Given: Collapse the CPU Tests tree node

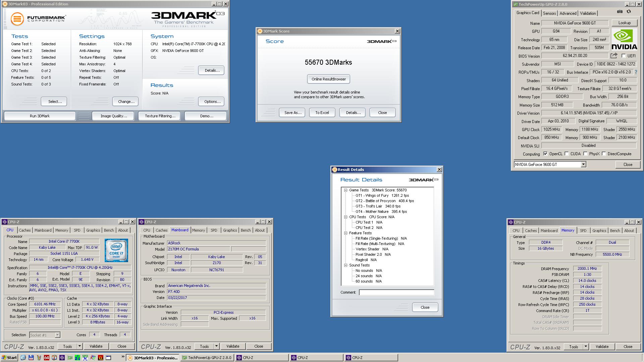Looking at the screenshot, I should (345, 217).
